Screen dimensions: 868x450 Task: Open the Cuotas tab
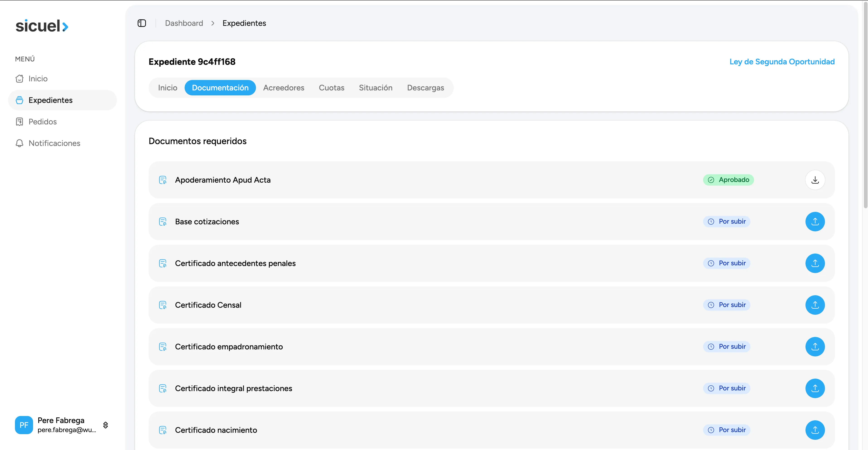pyautogui.click(x=332, y=88)
